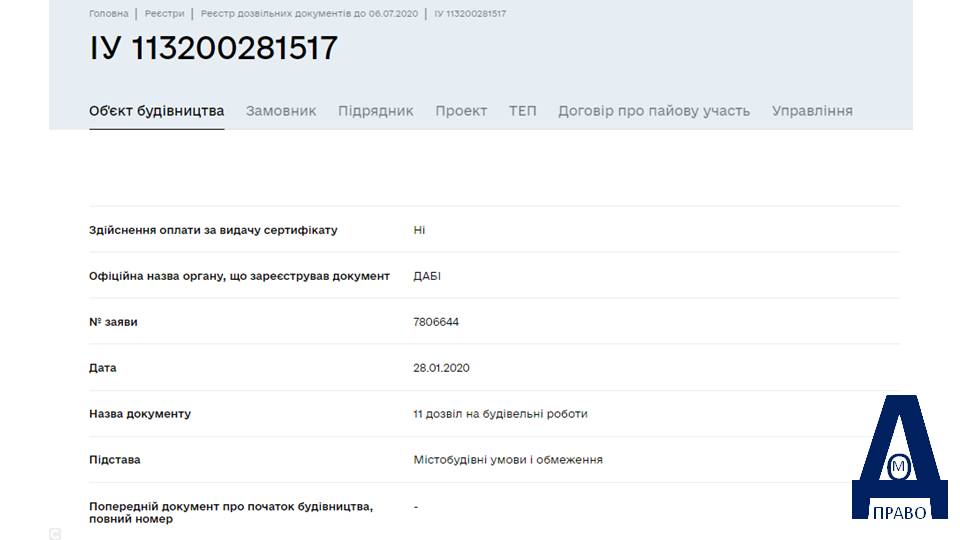Screen dimensions: 960x540
Task: Click label Офіційна назва органу, що зареєстрував документ
Action: pyautogui.click(x=239, y=276)
